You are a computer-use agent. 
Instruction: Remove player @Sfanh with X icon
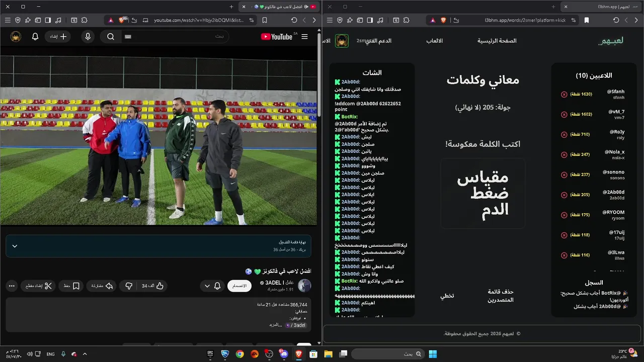pos(564,95)
